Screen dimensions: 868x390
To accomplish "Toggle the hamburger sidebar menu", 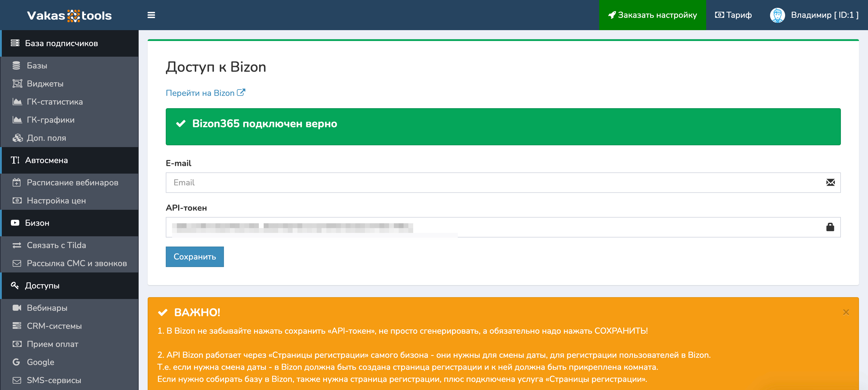I will coord(151,15).
